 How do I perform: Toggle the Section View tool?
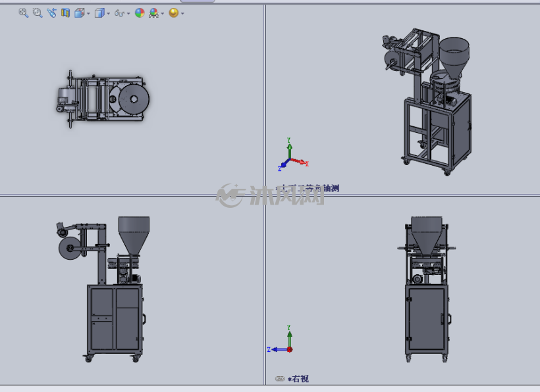[x=65, y=13]
